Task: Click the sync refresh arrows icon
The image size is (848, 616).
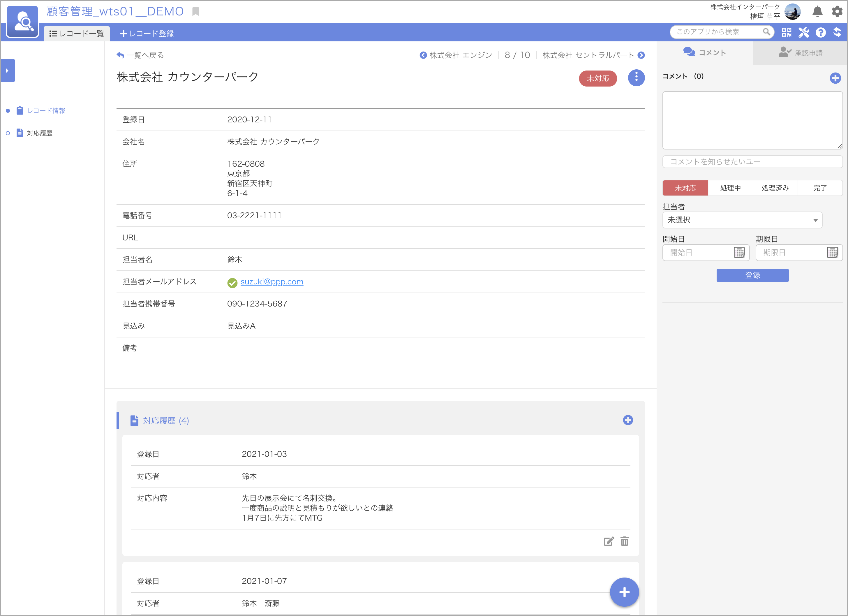Action: click(x=838, y=33)
